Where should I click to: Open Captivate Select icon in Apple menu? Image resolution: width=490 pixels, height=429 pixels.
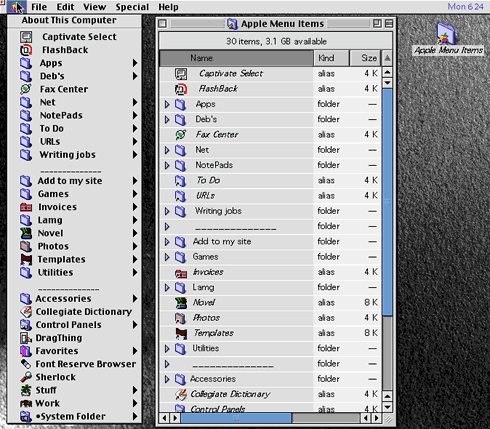[26, 37]
